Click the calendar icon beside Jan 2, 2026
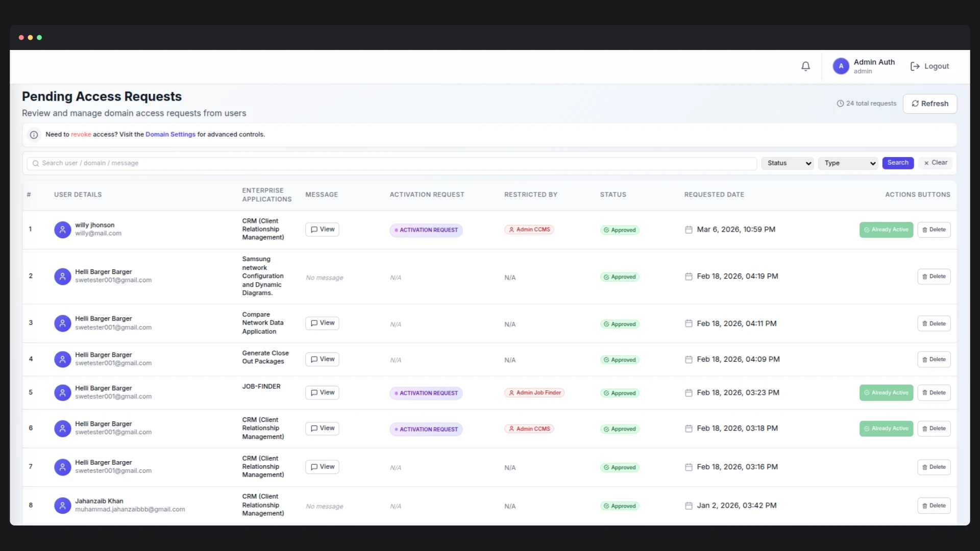This screenshot has width=980, height=551. tap(689, 506)
